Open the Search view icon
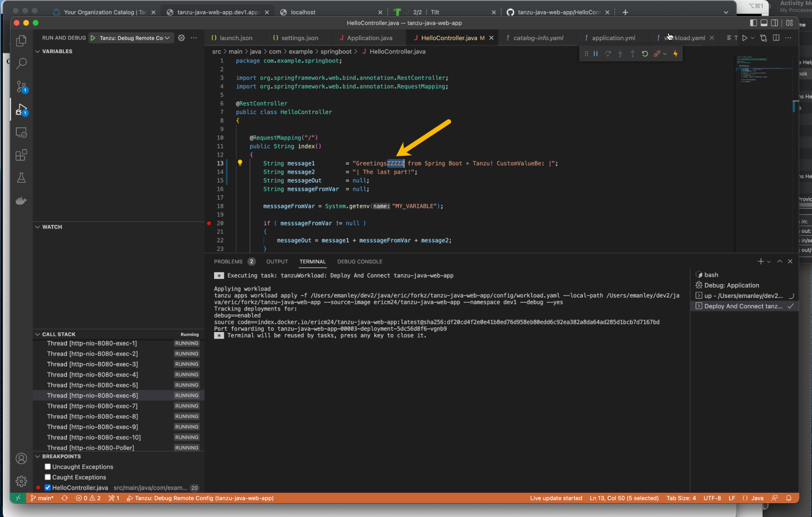 pyautogui.click(x=21, y=63)
